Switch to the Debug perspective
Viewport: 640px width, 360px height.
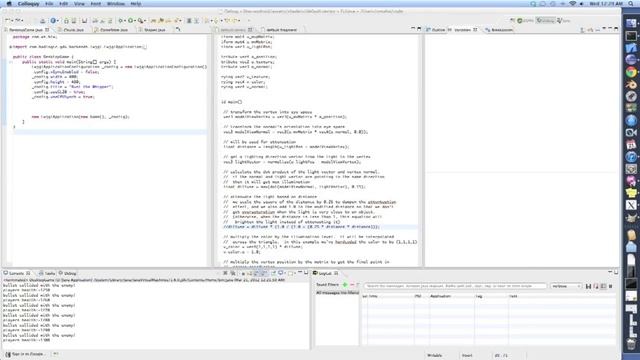(x=546, y=20)
